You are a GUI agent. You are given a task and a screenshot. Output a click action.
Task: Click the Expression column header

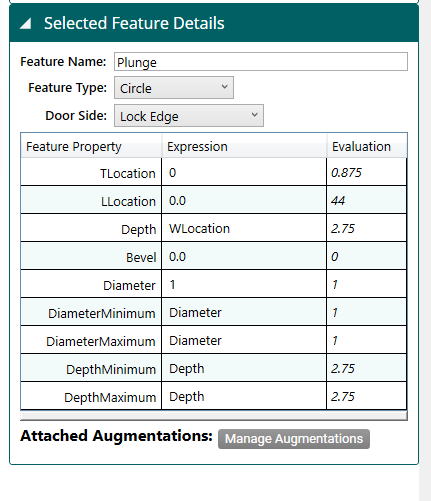click(x=244, y=146)
